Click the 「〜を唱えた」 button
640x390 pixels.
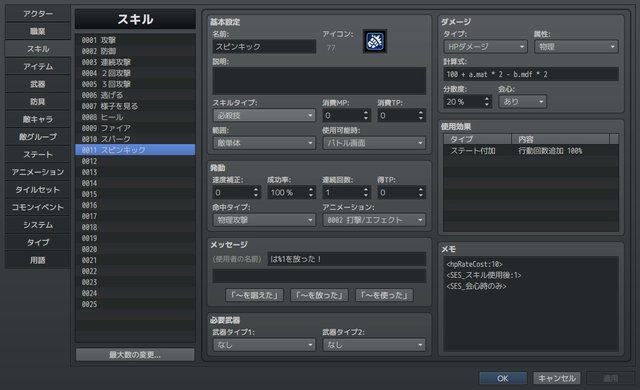(254, 295)
